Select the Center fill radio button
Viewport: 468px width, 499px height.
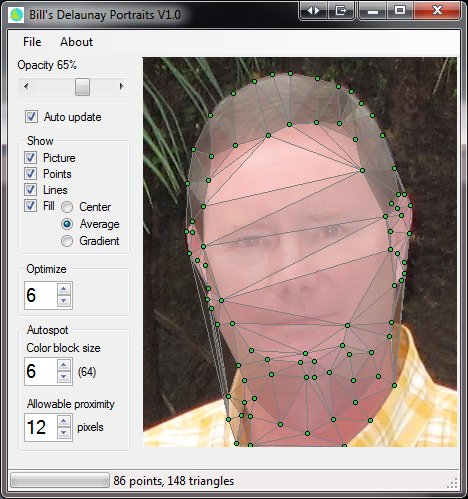click(x=67, y=207)
